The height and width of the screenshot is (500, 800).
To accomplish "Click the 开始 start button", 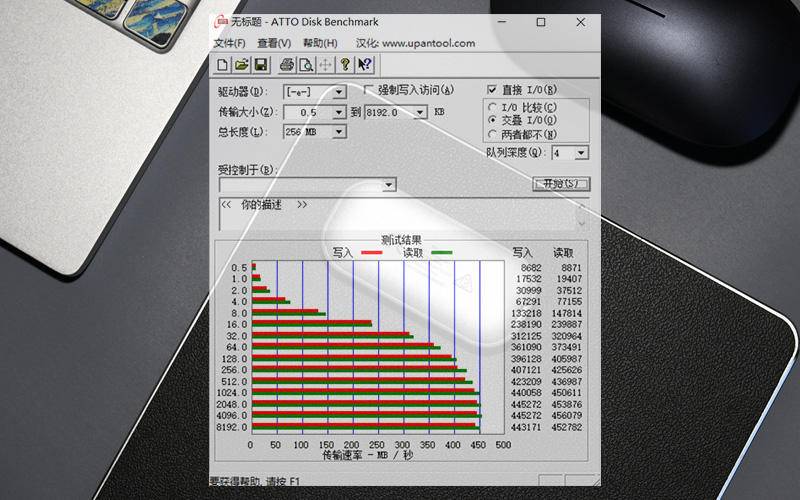I will click(561, 184).
